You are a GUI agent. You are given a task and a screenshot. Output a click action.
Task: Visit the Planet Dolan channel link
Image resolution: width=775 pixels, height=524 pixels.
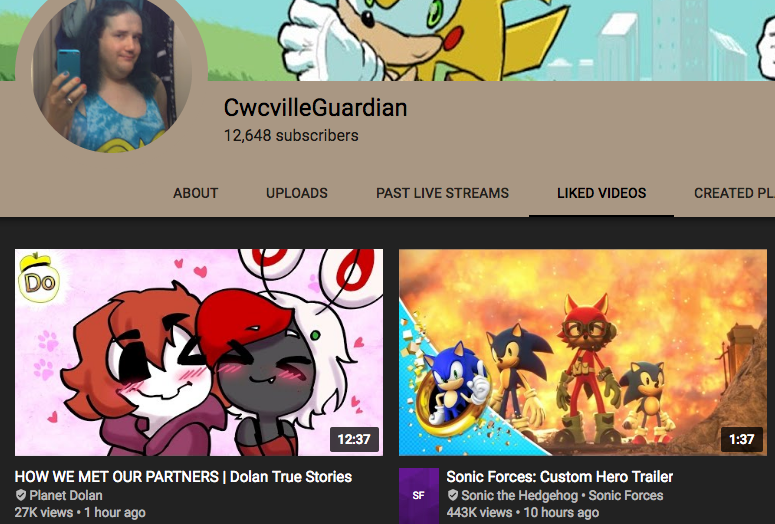(66, 495)
